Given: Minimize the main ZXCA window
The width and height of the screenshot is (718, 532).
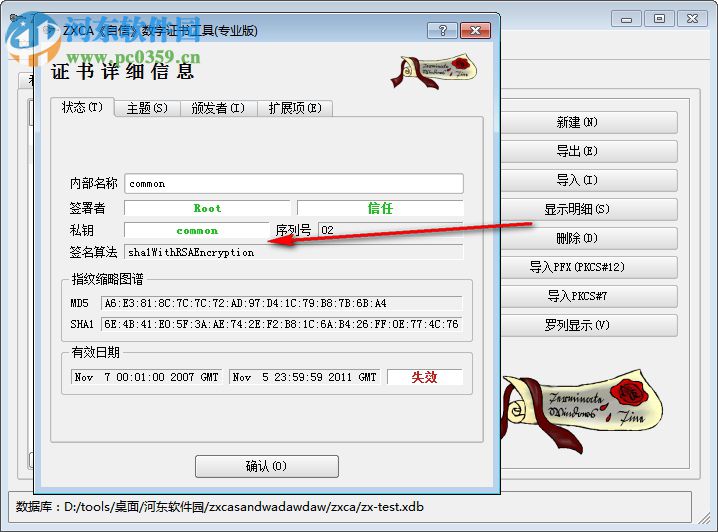Looking at the screenshot, I should 626,19.
